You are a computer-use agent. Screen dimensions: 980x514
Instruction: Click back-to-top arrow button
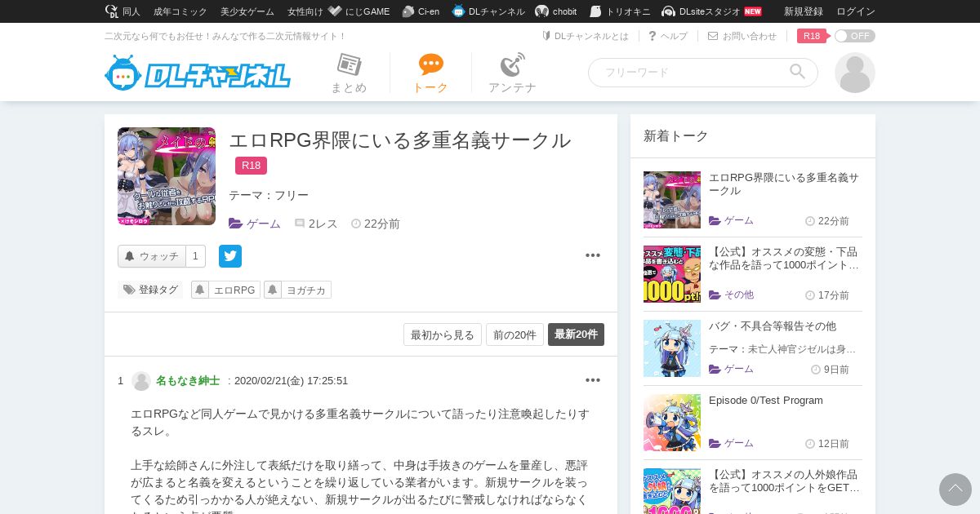tap(955, 490)
